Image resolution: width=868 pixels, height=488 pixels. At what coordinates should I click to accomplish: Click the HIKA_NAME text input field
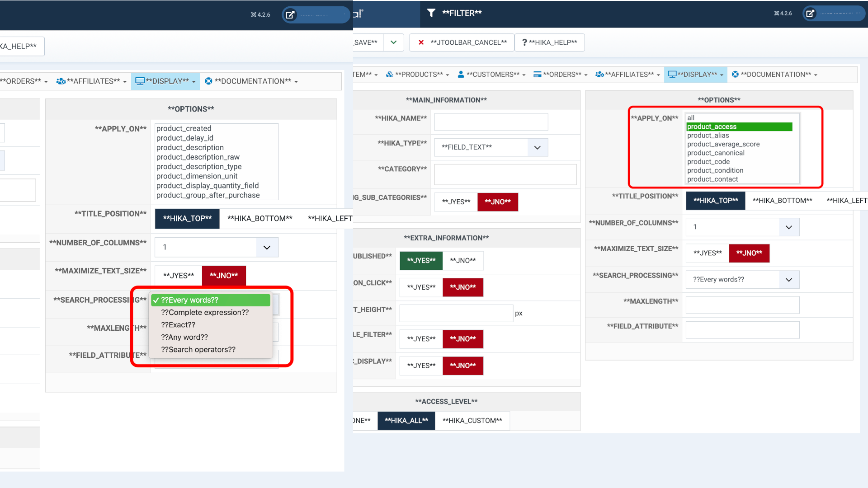point(491,122)
